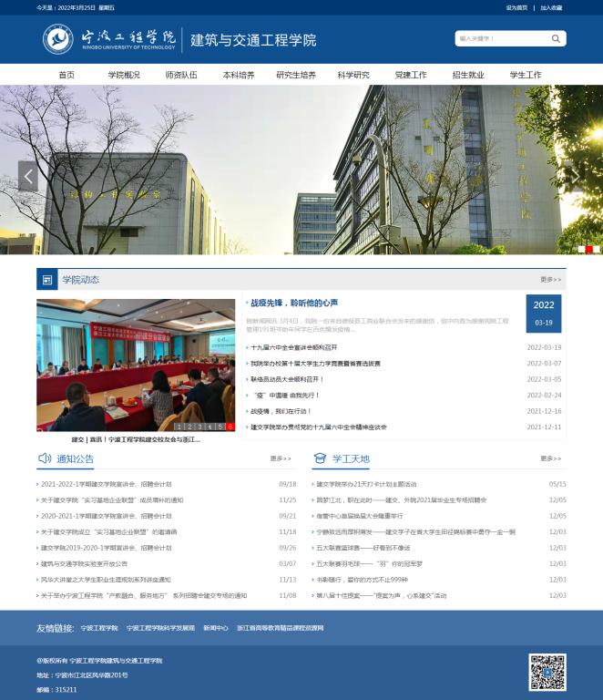Viewport: 603px width, 700px height.
Task: Click the keyword search input field
Action: [x=501, y=39]
